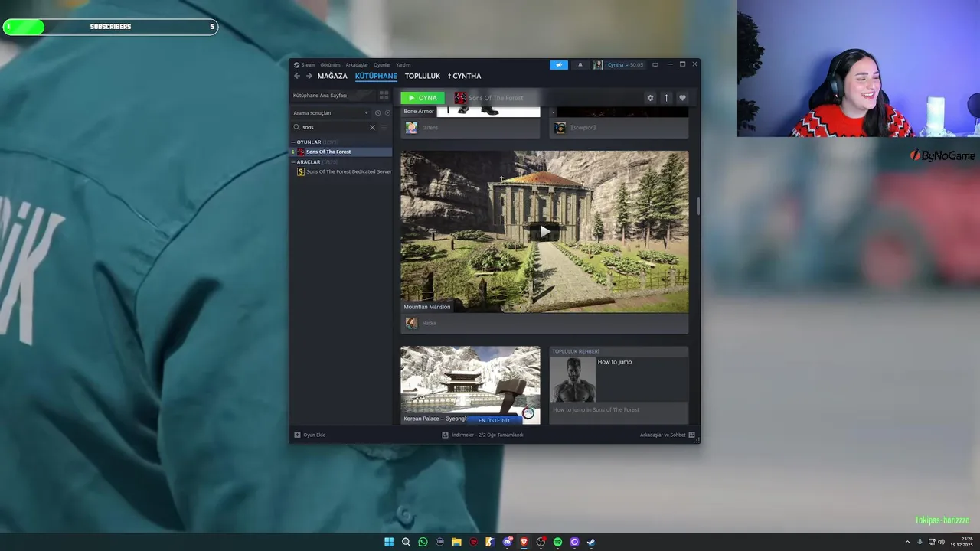Clear the library search text
The image size is (980, 551).
pos(372,127)
